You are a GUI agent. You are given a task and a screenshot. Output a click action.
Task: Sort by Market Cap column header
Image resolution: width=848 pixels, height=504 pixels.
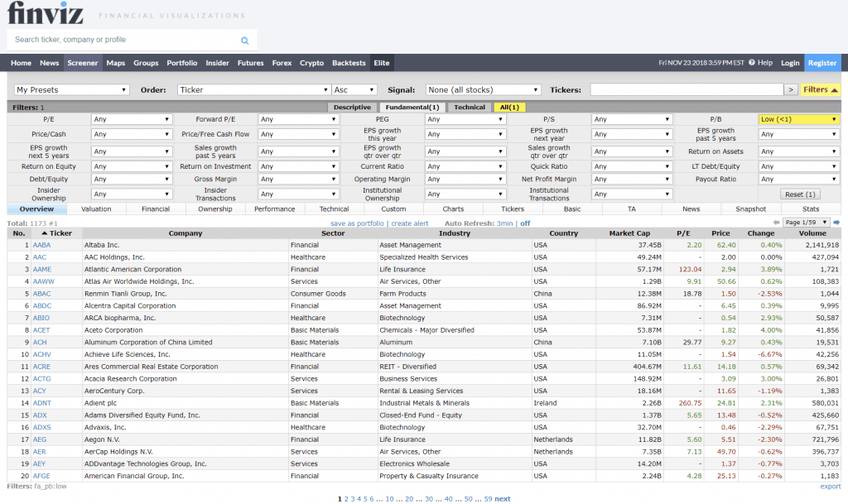(629, 233)
